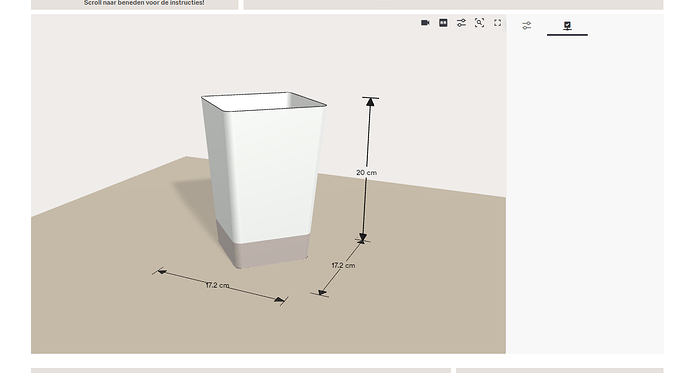
Task: Click the top arrowhead of the height dimension
Action: [370, 102]
